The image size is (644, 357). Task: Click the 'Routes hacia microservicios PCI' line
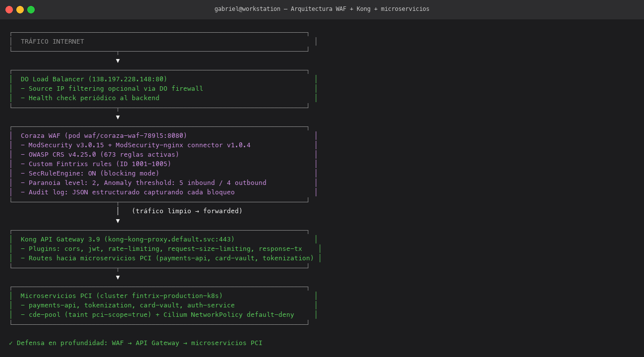[x=167, y=258]
